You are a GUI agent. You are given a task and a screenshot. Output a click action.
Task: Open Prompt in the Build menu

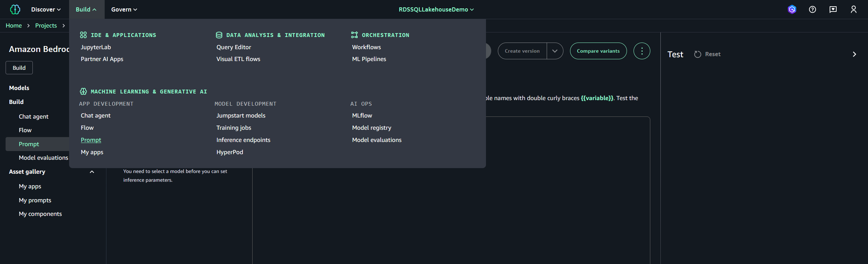point(91,140)
